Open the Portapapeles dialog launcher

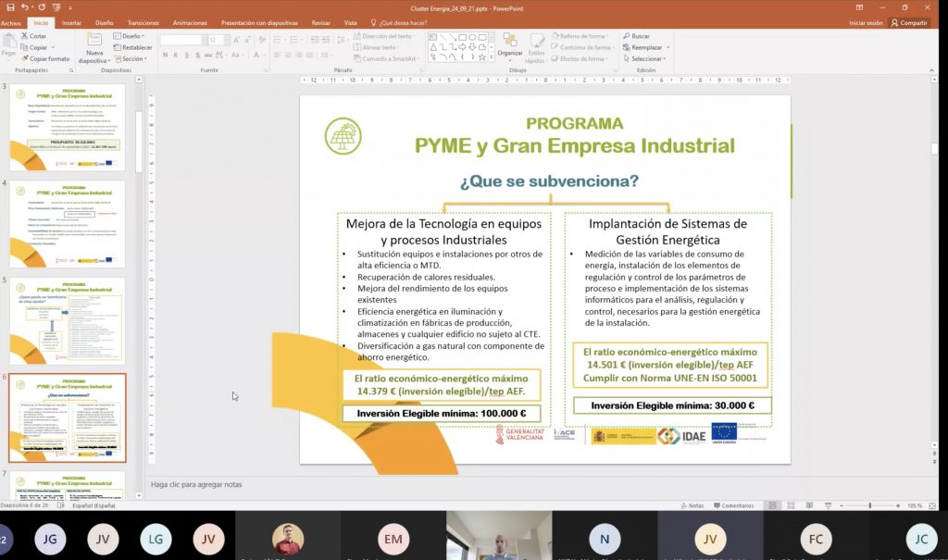pyautogui.click(x=71, y=70)
